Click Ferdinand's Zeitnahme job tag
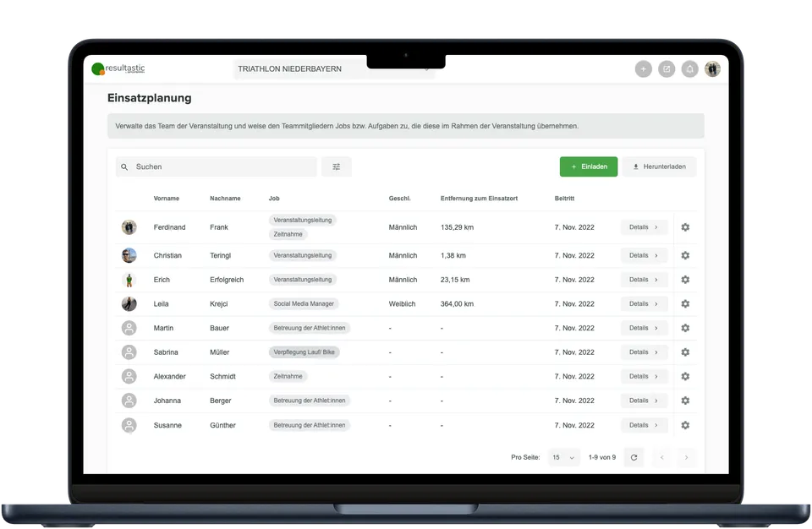This screenshot has height=529, width=812. click(x=288, y=234)
